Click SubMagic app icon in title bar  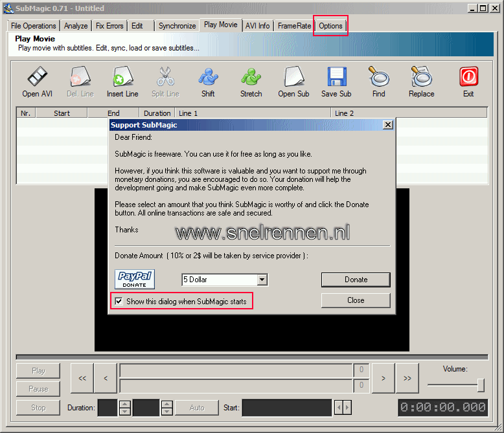(8, 8)
